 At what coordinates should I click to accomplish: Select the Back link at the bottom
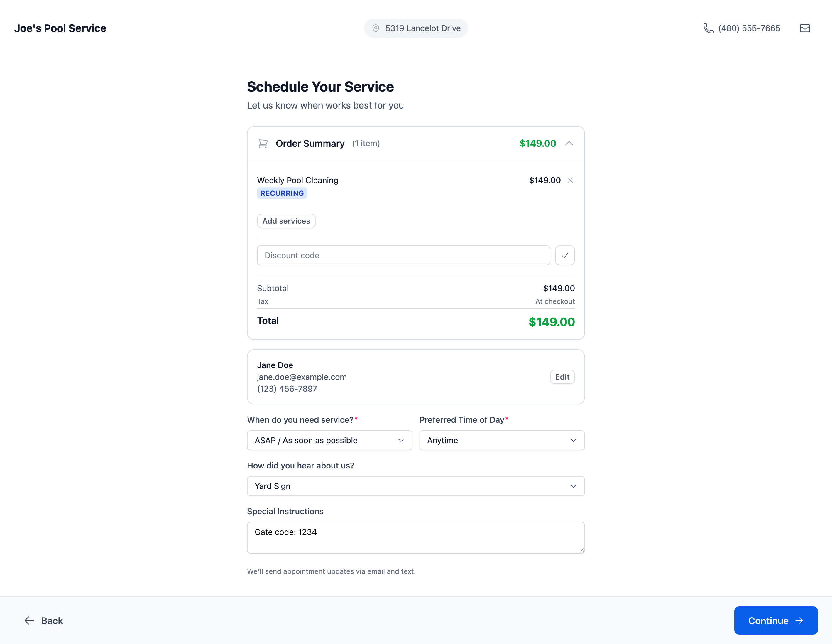[52, 621]
